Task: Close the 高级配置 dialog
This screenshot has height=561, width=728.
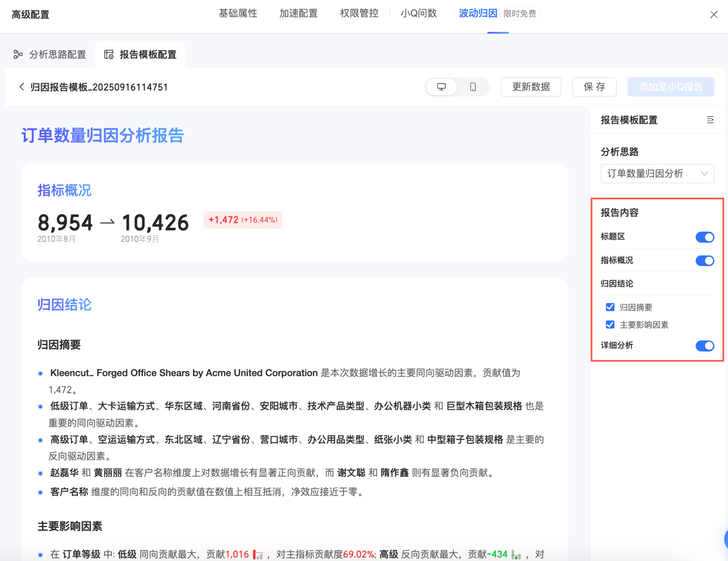Action: click(x=714, y=15)
